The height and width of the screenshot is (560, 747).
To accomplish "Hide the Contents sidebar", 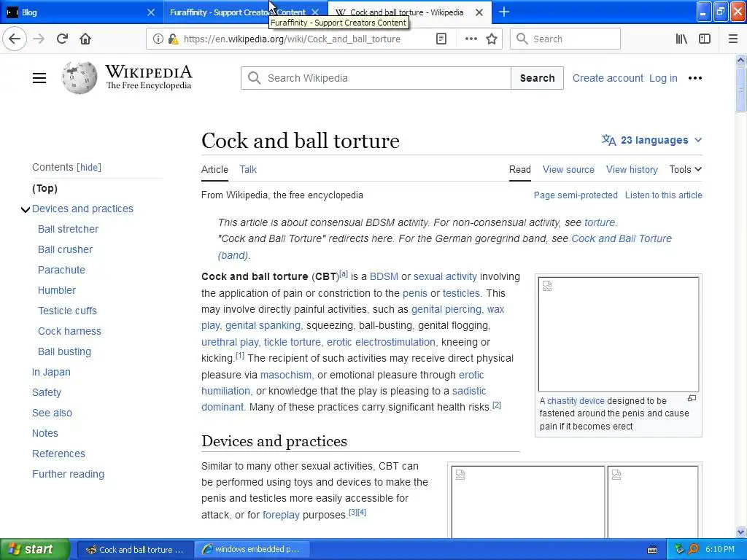I will click(89, 167).
